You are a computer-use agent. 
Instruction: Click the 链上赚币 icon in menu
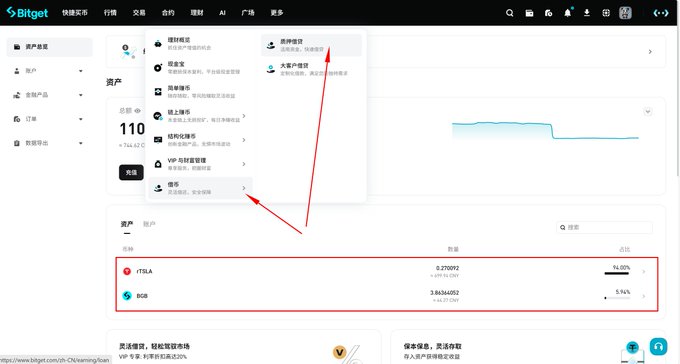click(158, 116)
